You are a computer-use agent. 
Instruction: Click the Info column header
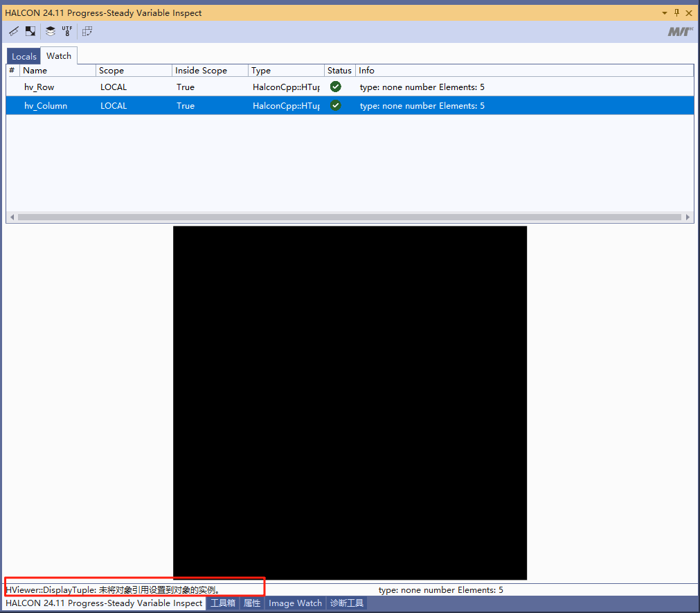click(x=525, y=71)
